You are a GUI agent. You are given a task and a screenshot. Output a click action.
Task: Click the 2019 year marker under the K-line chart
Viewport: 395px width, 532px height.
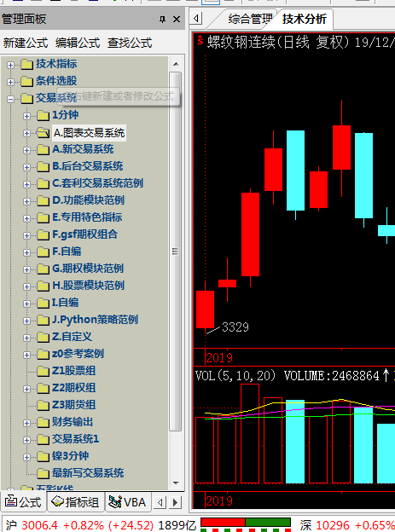(219, 357)
